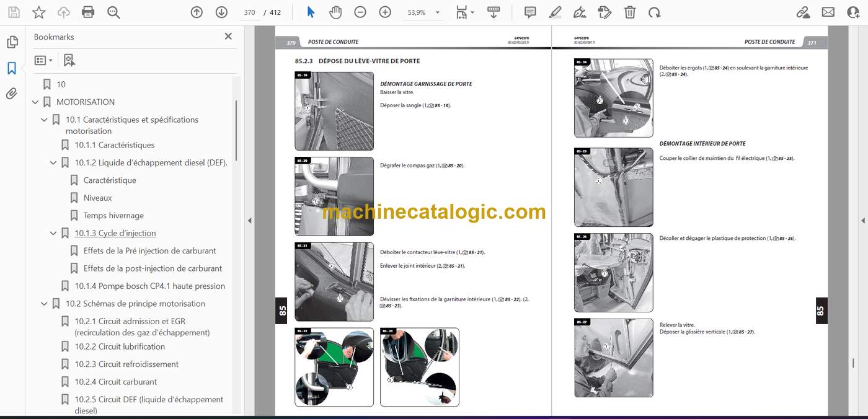Image resolution: width=868 pixels, height=419 pixels.
Task: Collapse the MOTORISATION bookmark
Action: coord(35,102)
